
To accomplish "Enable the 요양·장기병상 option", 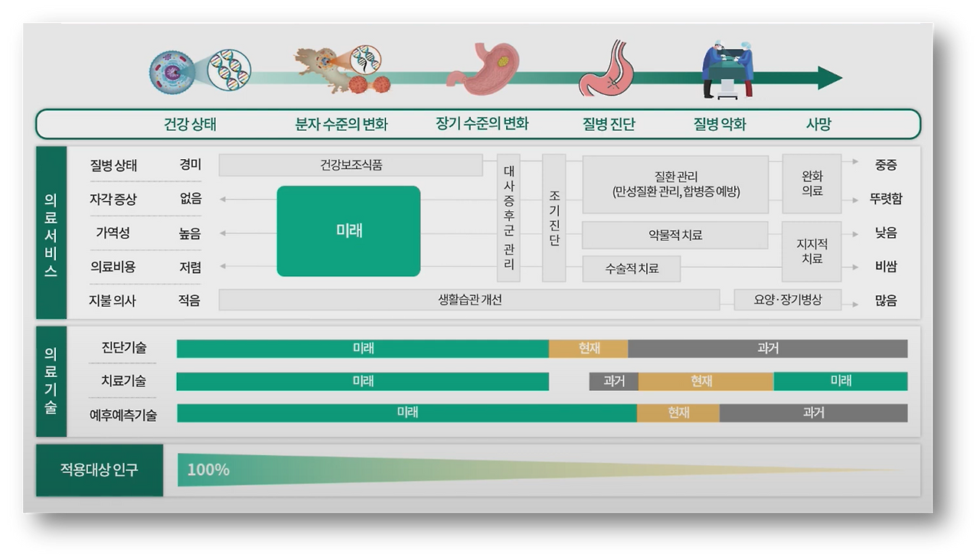I will pyautogui.click(x=788, y=301).
